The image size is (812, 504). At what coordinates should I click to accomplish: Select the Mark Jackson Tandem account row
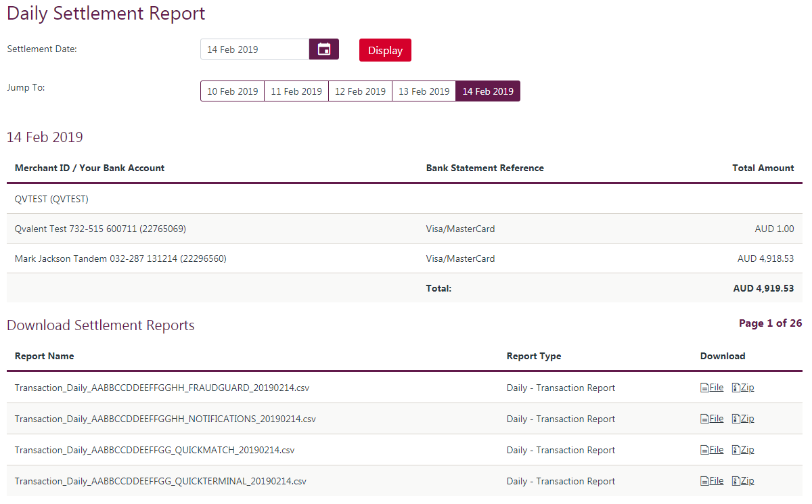pos(120,258)
